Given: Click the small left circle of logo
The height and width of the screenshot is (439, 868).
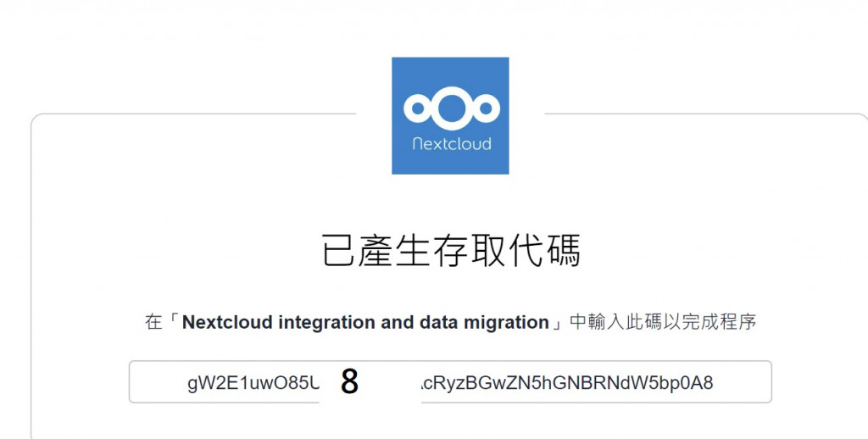Looking at the screenshot, I should pyautogui.click(x=417, y=108).
